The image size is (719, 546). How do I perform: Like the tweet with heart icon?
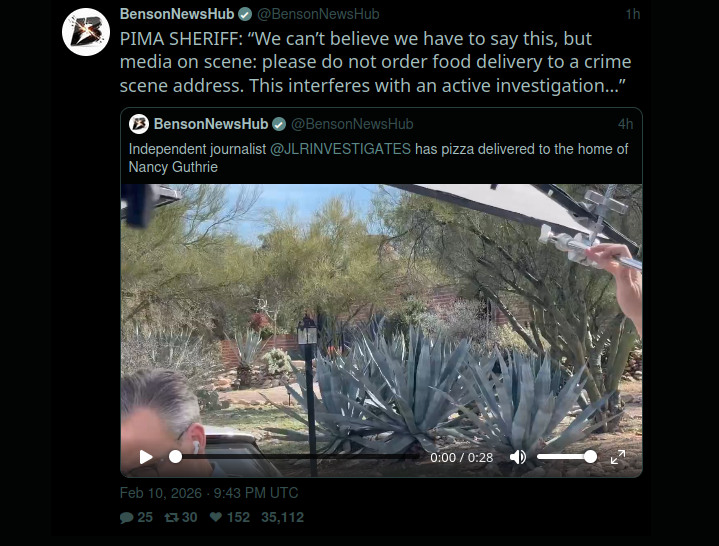229,518
